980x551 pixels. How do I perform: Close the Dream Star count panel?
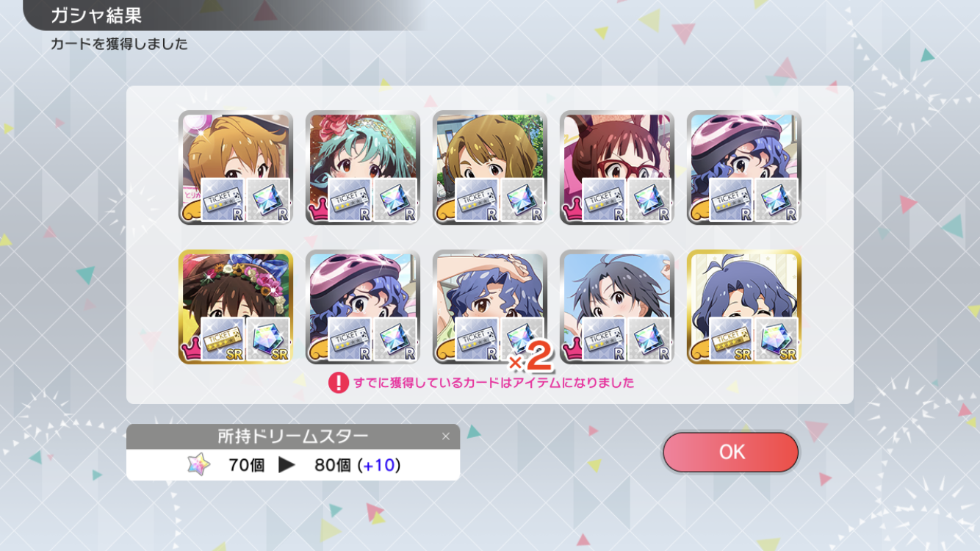tap(445, 436)
